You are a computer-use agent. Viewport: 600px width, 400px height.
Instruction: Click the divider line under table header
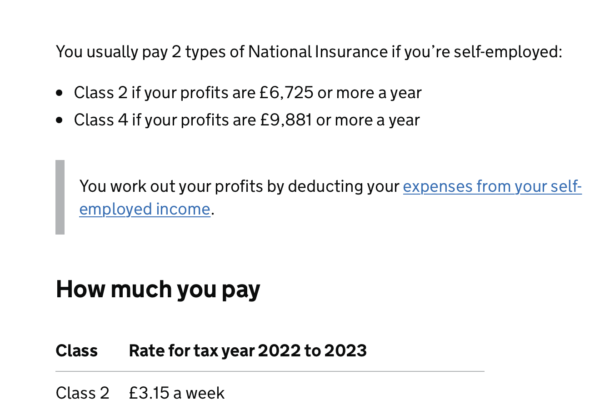(270, 371)
